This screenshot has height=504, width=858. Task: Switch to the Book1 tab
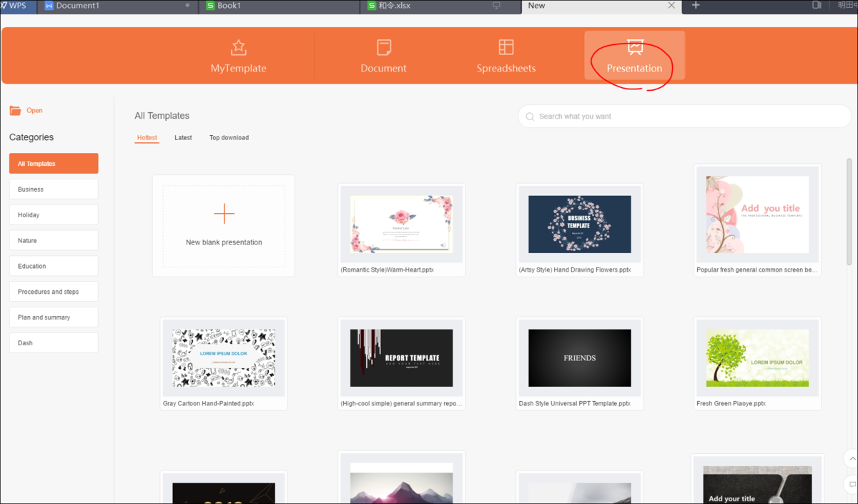pyautogui.click(x=280, y=6)
